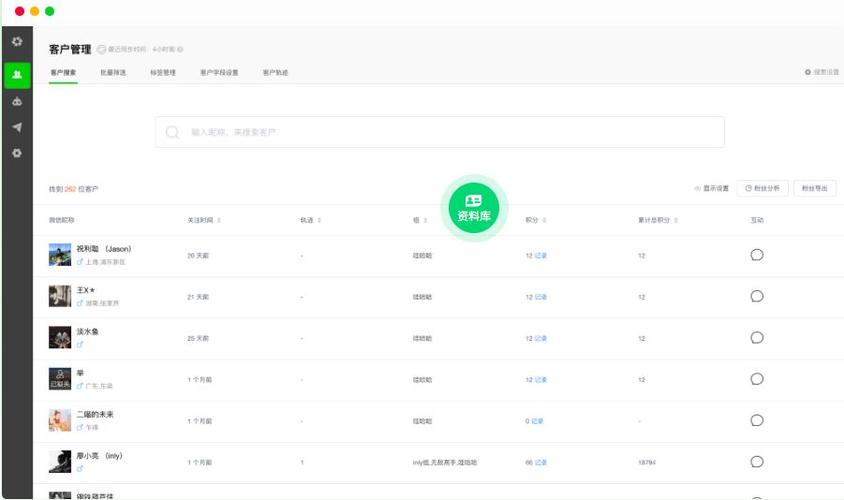Click avatar of 廖小亮 (inly)
Image resolution: width=844 pixels, height=500 pixels.
pos(60,462)
